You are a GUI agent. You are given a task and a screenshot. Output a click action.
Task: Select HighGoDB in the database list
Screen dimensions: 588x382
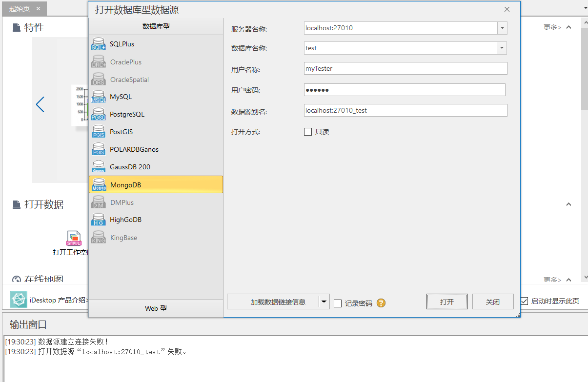tap(156, 220)
